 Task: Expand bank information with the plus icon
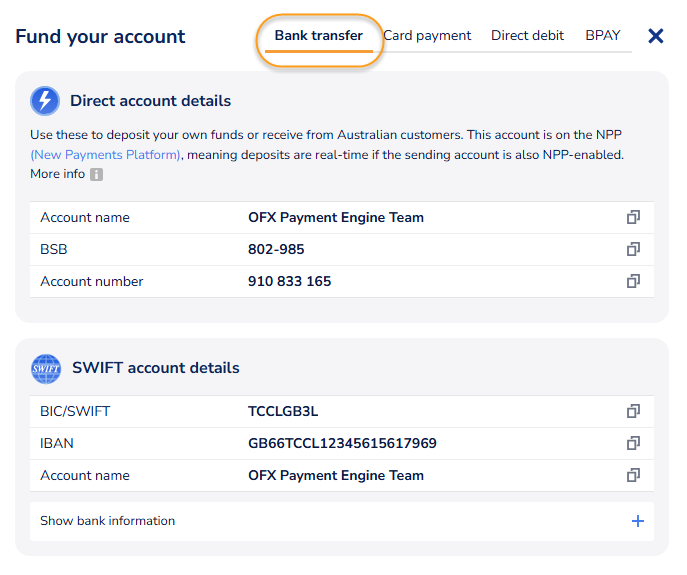tap(637, 521)
